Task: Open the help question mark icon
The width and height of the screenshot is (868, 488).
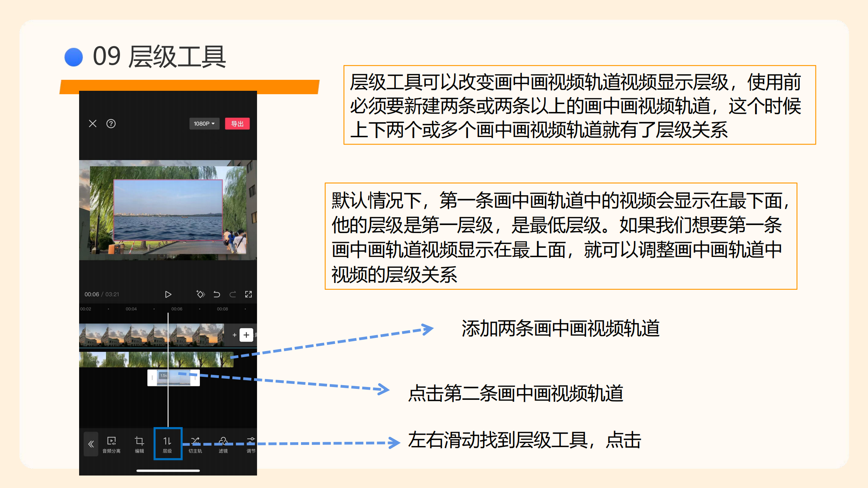Action: pyautogui.click(x=111, y=124)
